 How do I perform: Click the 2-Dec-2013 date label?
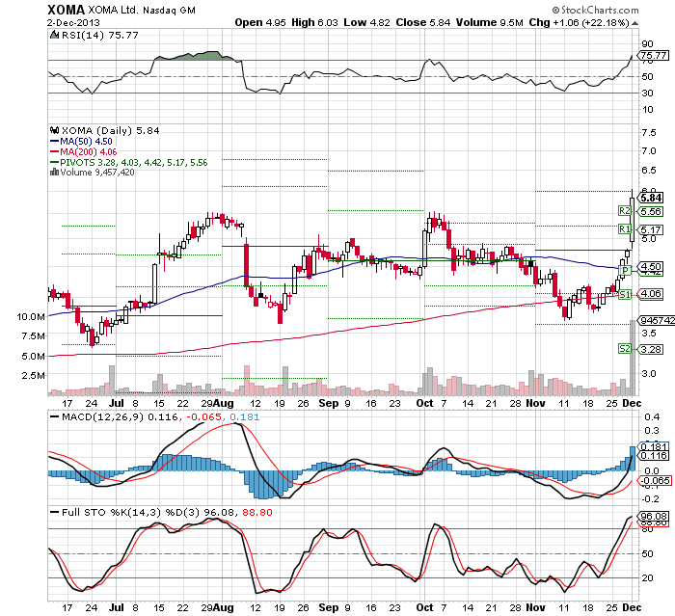coord(73,23)
